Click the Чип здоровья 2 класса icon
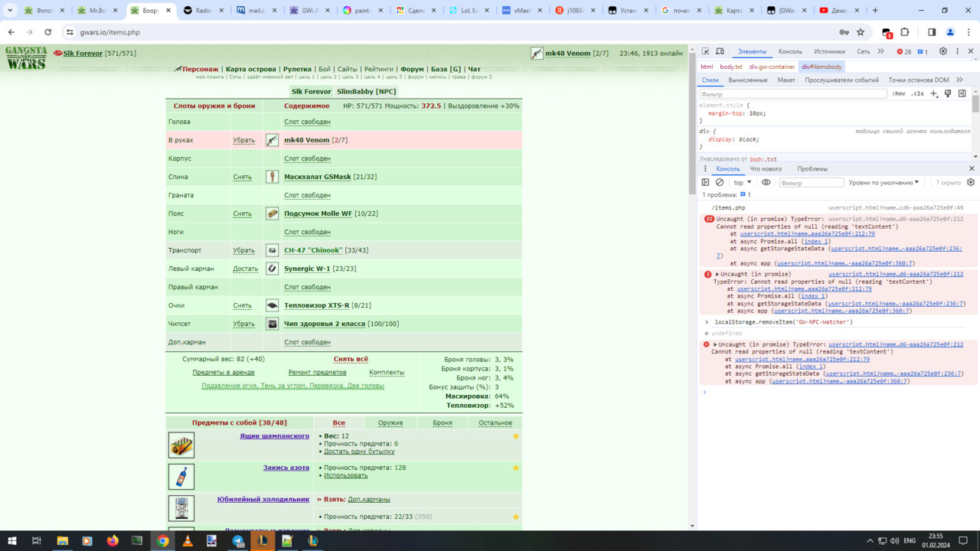 tap(272, 324)
